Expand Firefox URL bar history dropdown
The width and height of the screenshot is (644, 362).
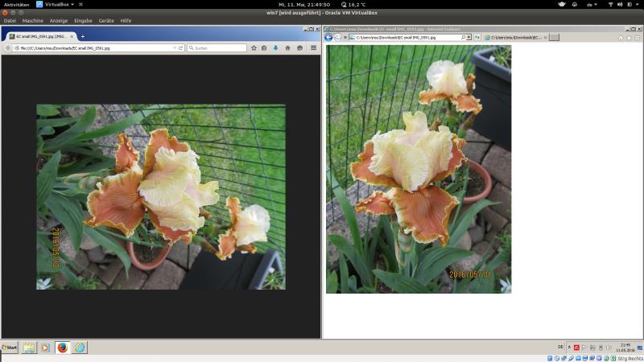pos(175,48)
